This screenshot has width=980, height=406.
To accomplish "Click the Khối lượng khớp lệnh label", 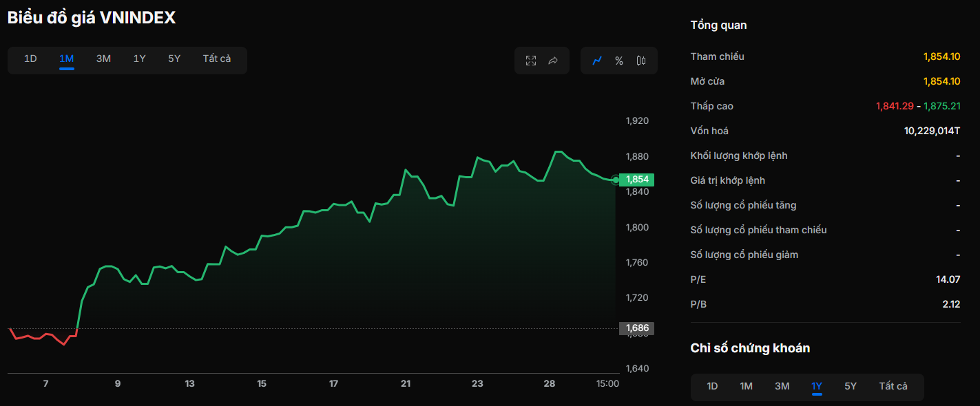I will (x=739, y=156).
